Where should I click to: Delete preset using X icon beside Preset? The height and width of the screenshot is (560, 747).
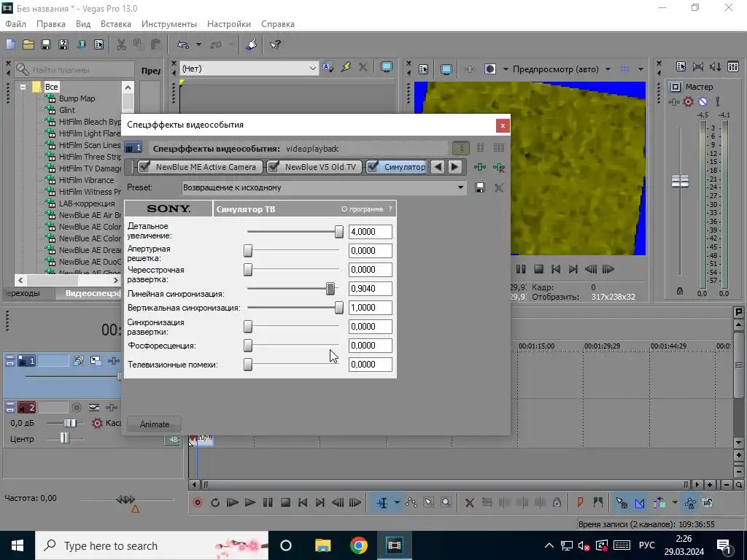tap(499, 187)
